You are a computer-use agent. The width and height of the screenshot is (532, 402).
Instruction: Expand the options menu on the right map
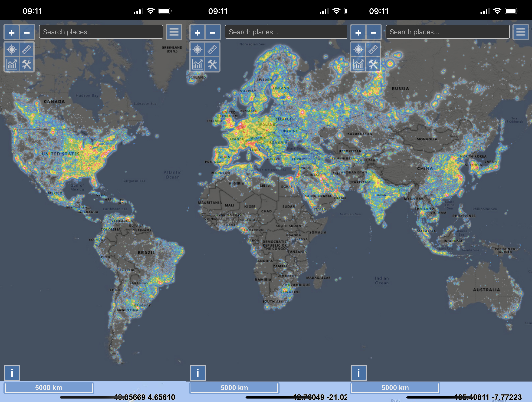click(521, 32)
